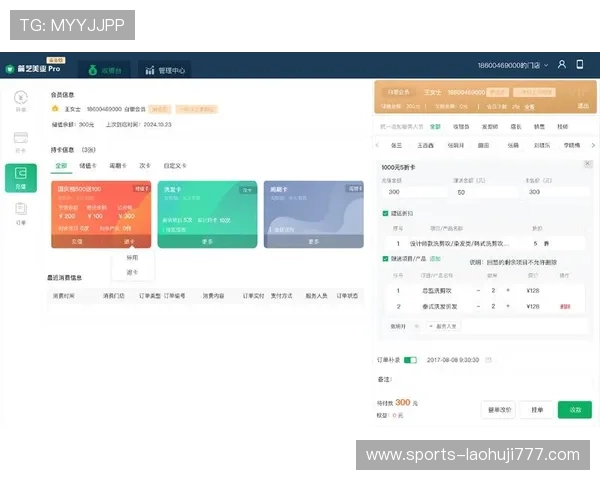Filter staff by 销售 role
600x480 pixels.
pos(539,127)
